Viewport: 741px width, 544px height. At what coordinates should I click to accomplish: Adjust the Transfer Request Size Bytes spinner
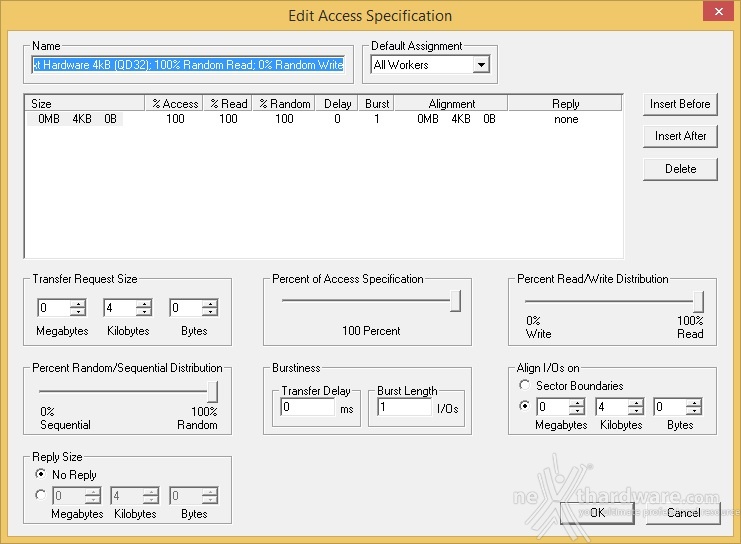(x=210, y=308)
